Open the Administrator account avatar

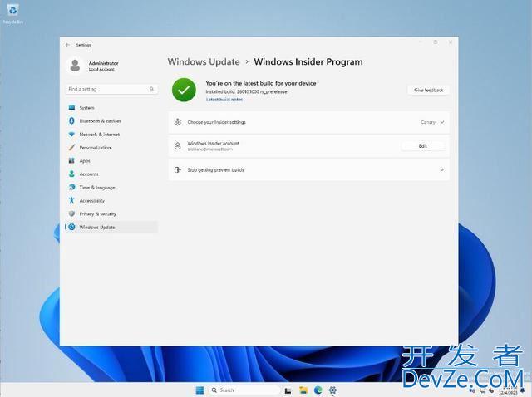(x=75, y=66)
